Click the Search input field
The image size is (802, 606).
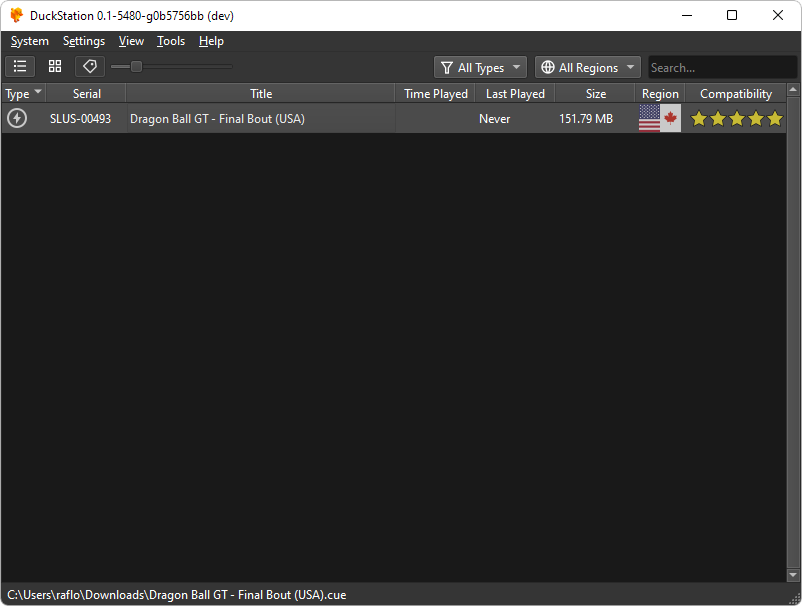click(x=722, y=68)
